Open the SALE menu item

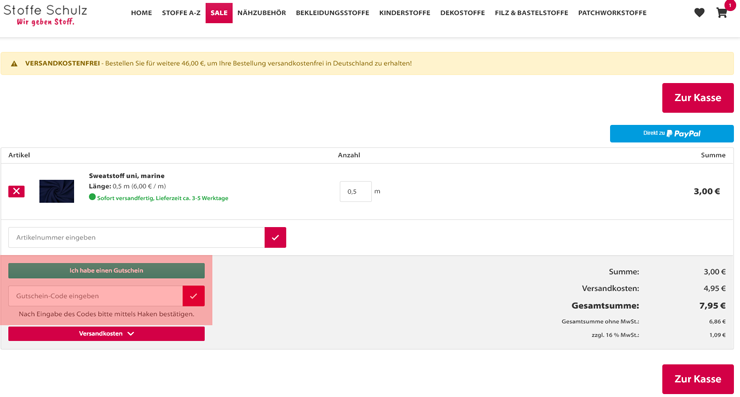[219, 13]
